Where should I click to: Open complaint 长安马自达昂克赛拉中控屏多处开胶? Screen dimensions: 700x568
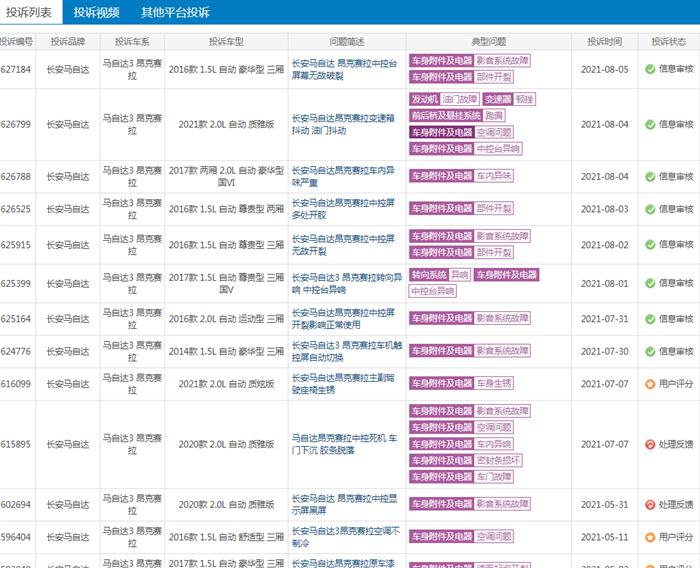[x=343, y=209]
